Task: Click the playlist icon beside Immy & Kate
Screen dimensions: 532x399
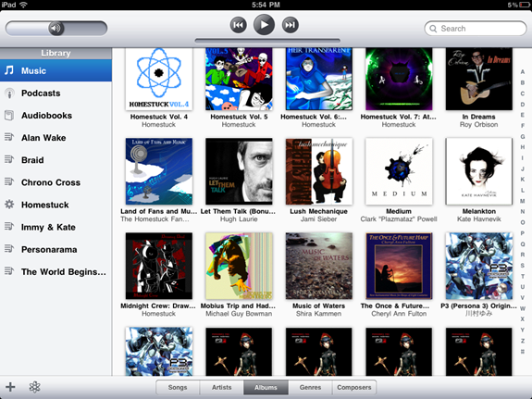Action: (x=9, y=227)
